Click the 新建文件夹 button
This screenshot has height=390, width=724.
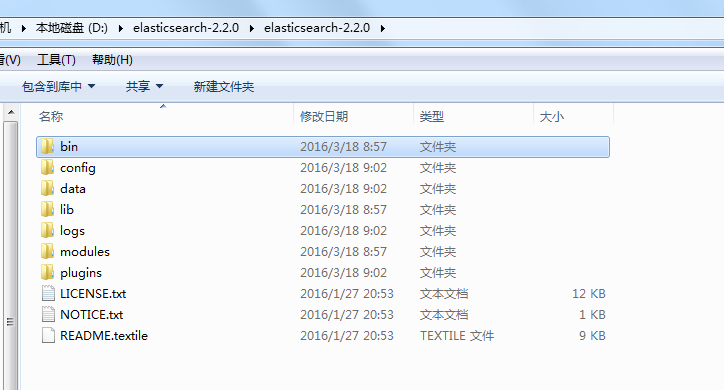(x=224, y=86)
